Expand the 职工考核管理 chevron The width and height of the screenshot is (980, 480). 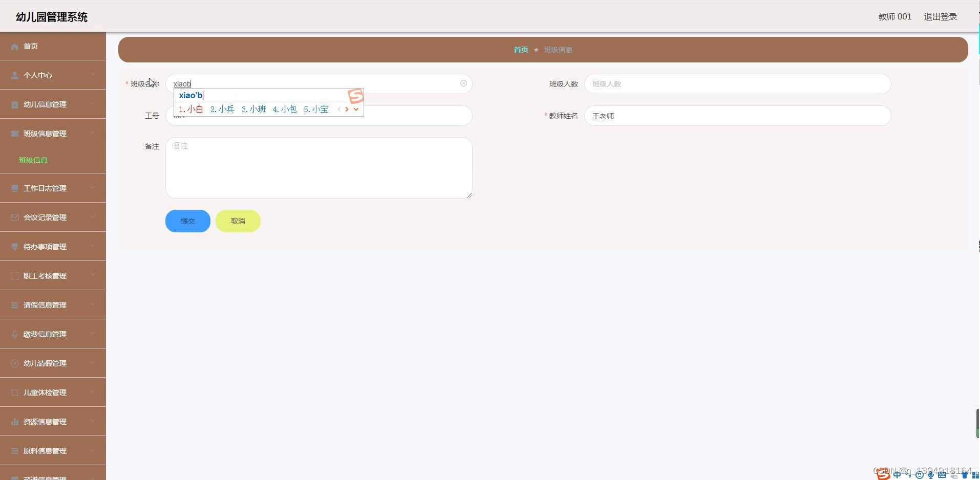click(93, 275)
